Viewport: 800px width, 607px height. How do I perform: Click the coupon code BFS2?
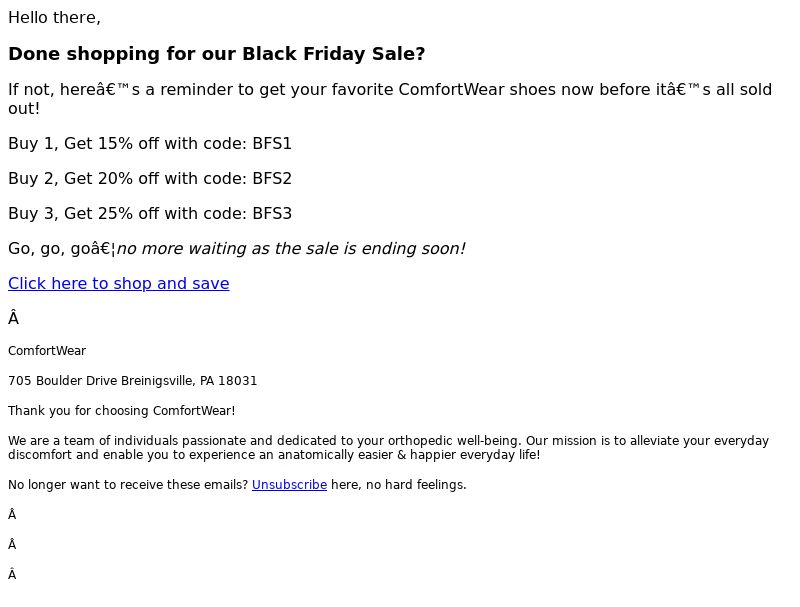click(272, 179)
